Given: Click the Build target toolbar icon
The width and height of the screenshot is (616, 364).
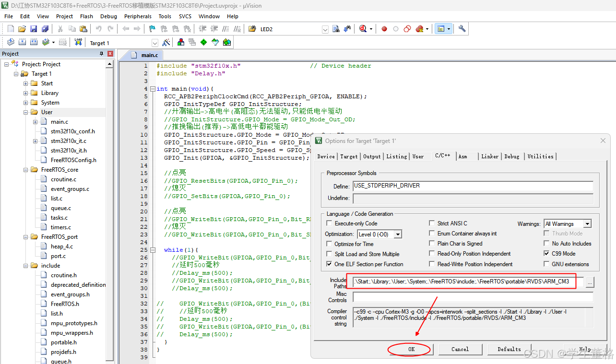Looking at the screenshot, I should 22,42.
